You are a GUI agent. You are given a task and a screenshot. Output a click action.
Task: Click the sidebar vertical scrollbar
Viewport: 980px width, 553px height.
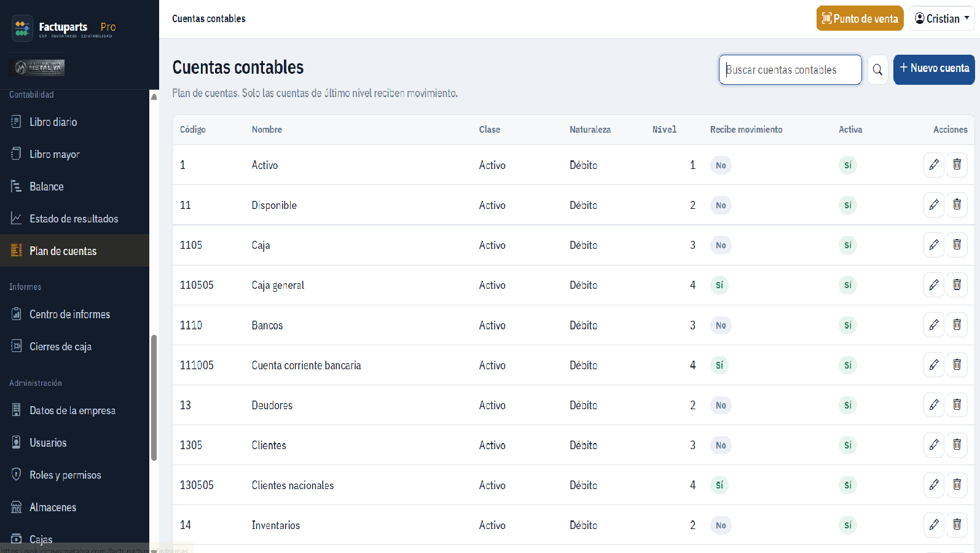[x=154, y=397]
